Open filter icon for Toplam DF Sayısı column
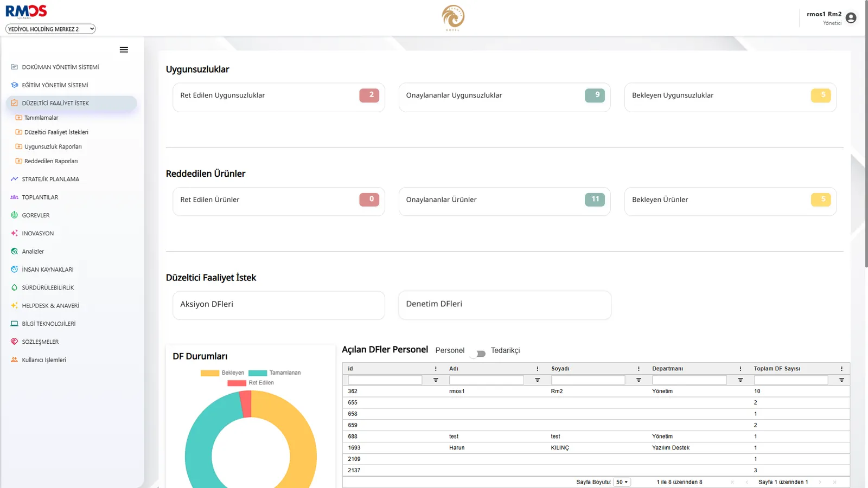 (842, 380)
